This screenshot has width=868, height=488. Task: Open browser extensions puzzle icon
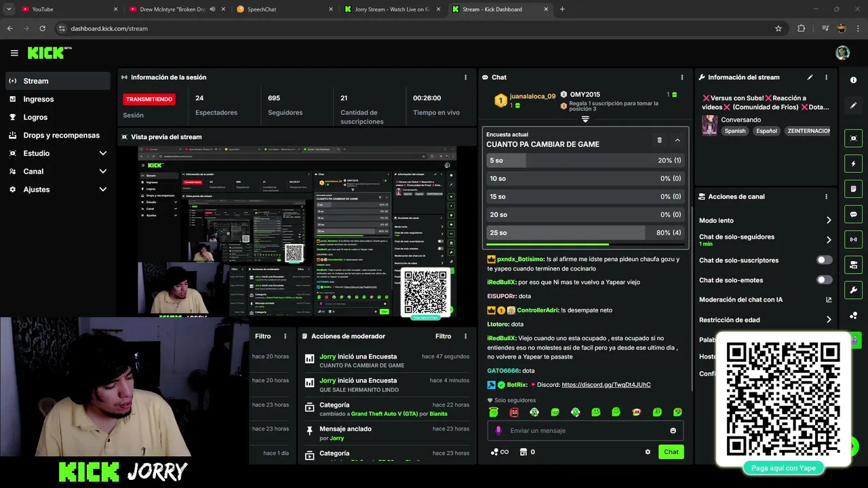[x=802, y=28]
